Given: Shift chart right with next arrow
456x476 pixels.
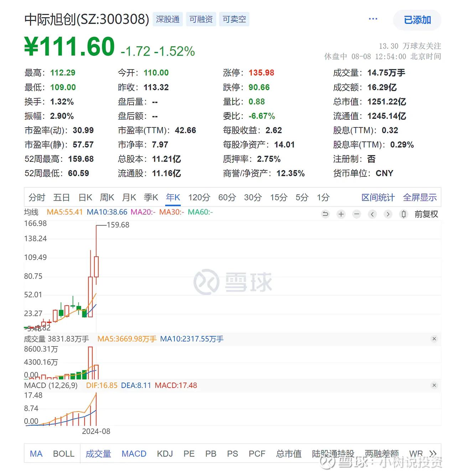Looking at the screenshot, I should [x=388, y=214].
